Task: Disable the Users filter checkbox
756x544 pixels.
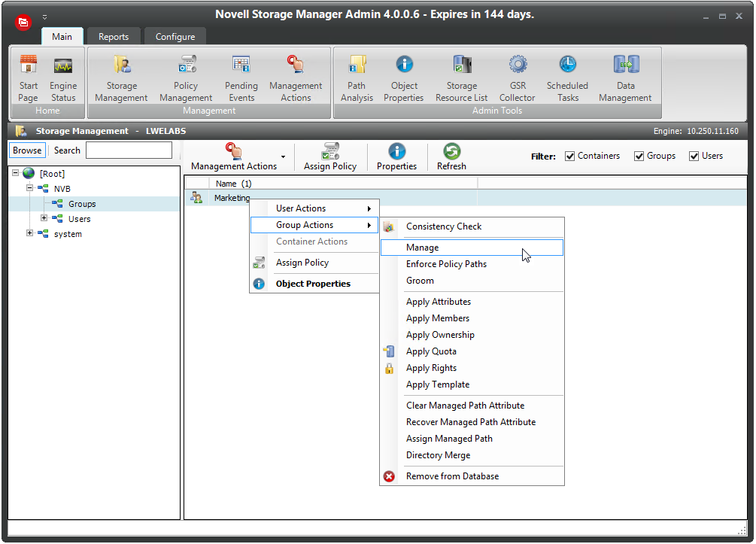Action: [694, 157]
